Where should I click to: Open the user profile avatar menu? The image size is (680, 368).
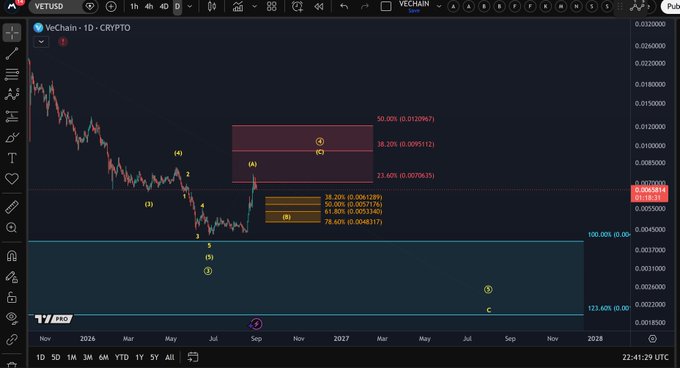(12, 6)
